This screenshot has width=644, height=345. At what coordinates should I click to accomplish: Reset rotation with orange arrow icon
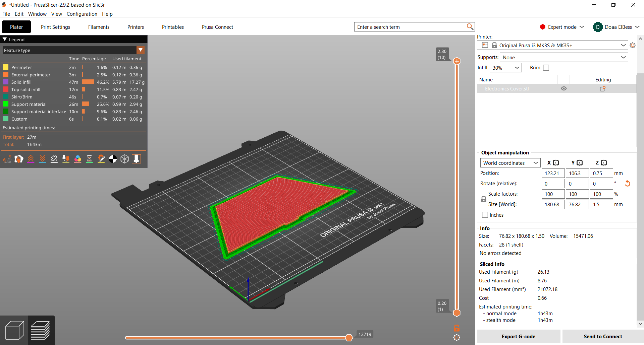[628, 184]
